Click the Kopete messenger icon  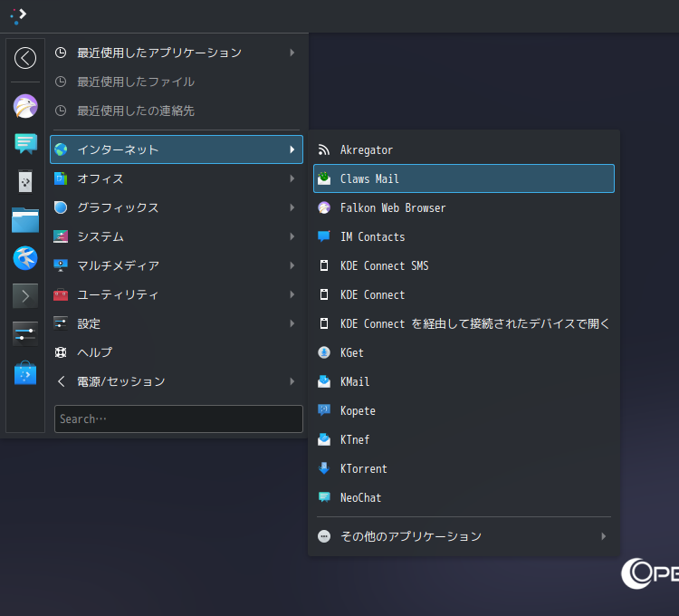click(x=324, y=410)
